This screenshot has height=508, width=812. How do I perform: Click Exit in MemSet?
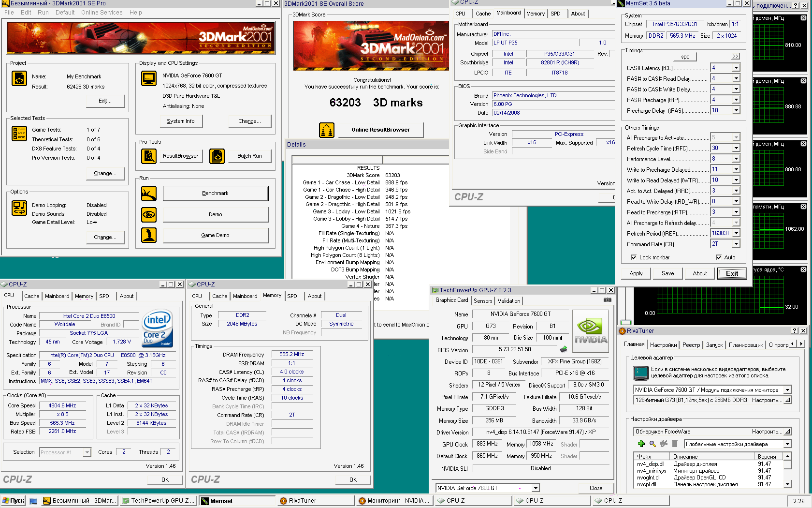(x=732, y=273)
